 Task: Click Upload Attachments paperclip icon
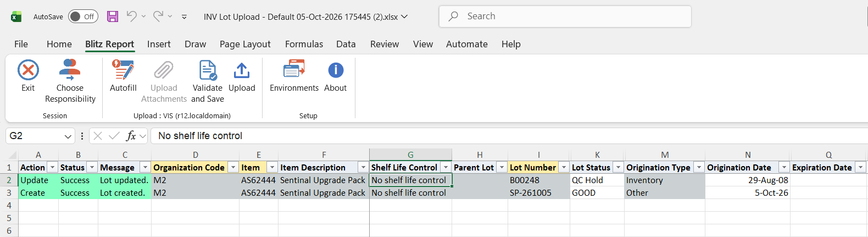pos(164,70)
